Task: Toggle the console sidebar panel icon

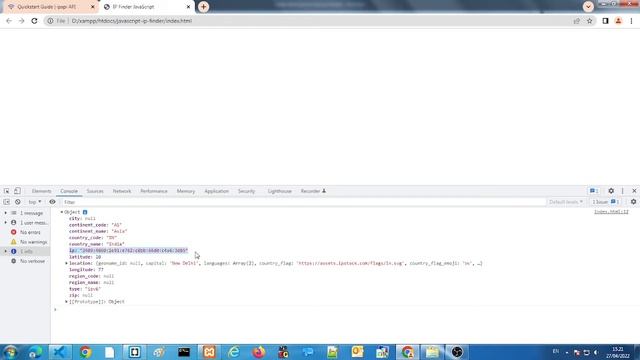Action: point(7,202)
